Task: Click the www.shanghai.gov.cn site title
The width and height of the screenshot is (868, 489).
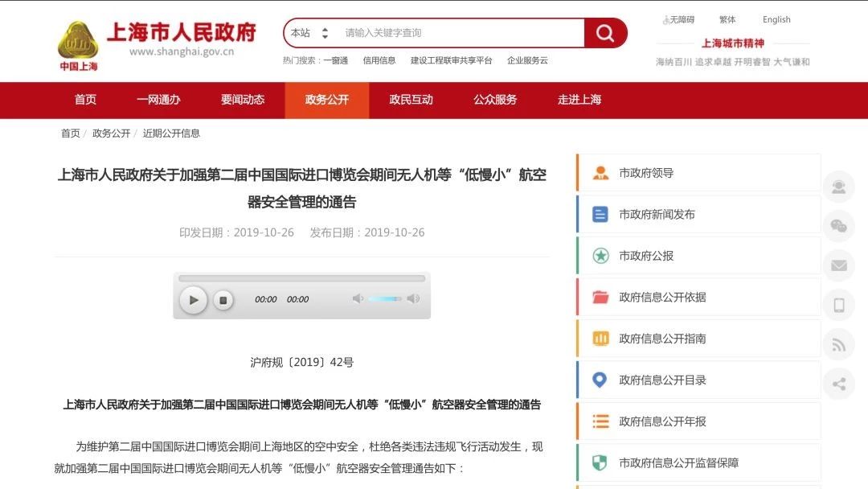Action: (182, 51)
